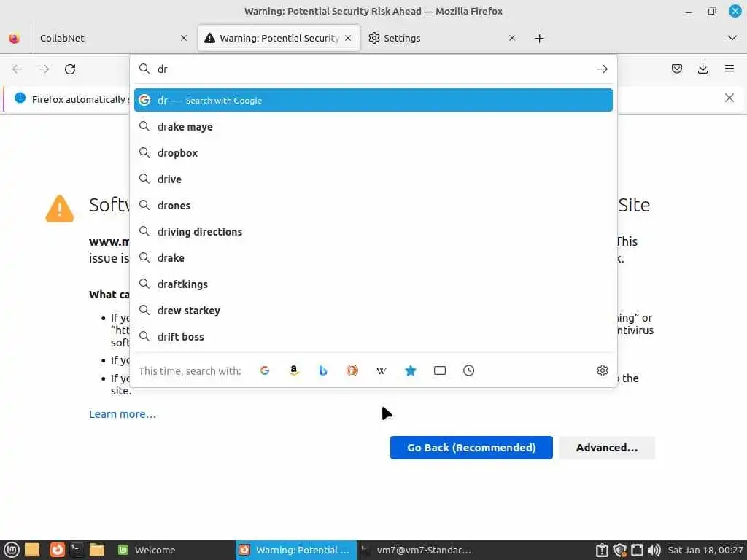
Task: Open the Files launcher in taskbar
Action: (97, 550)
